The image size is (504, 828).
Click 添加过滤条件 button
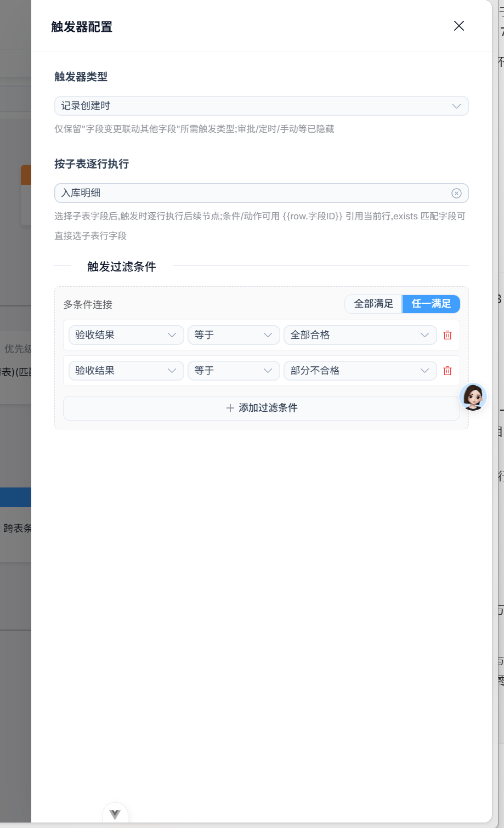click(262, 408)
